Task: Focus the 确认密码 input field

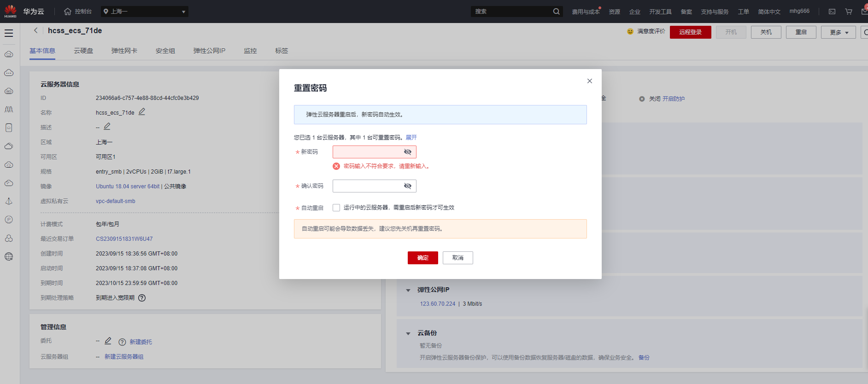Action: [x=375, y=186]
